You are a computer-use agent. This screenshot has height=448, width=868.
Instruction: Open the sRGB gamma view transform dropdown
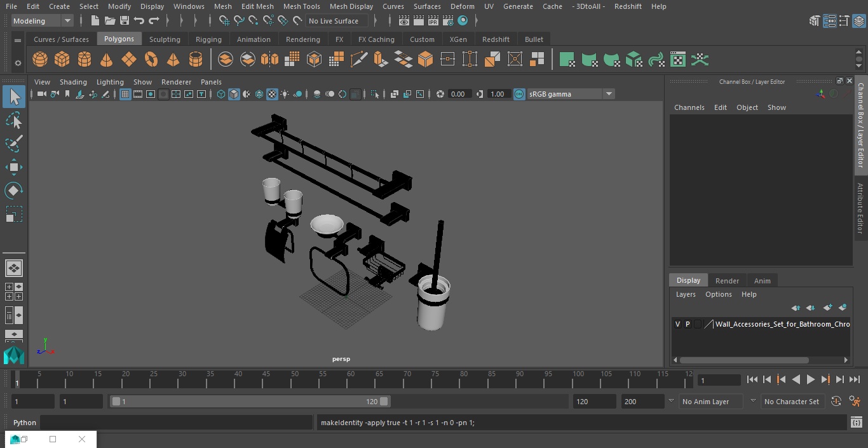pyautogui.click(x=571, y=94)
